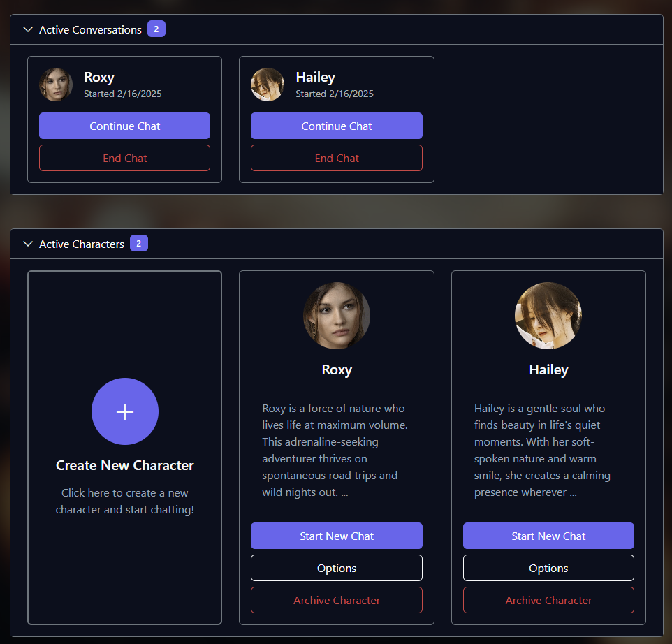Start a new chat with Roxy
Viewport: 672px width, 644px height.
337,536
